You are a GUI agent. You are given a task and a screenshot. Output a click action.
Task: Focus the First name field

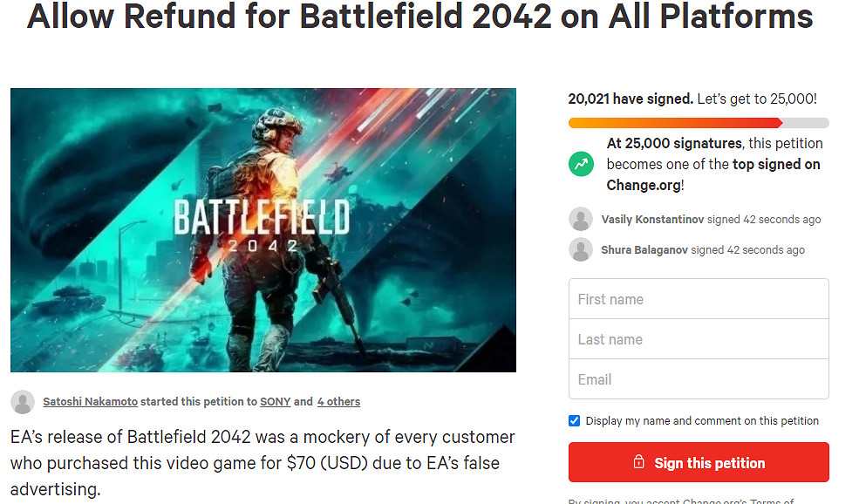699,299
